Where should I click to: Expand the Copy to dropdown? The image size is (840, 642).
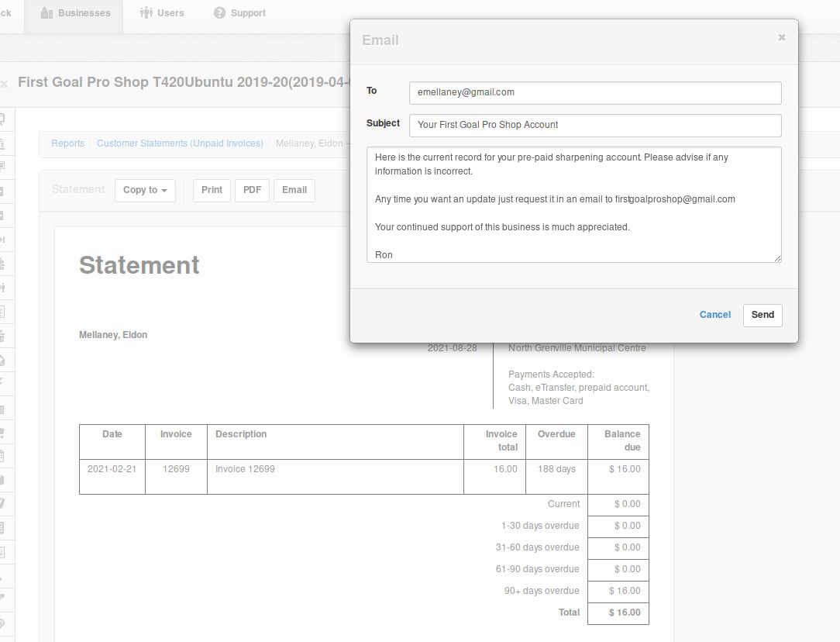tap(145, 190)
